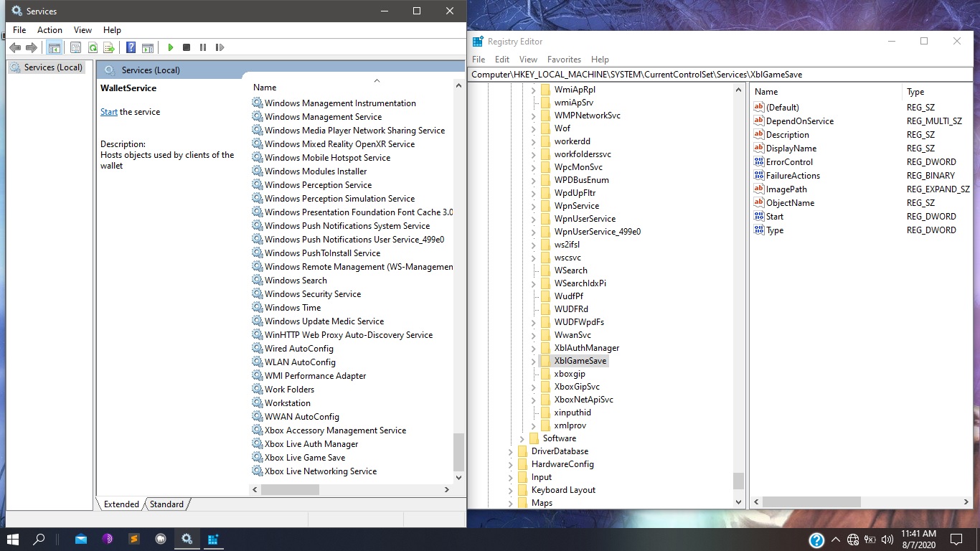Click Restart Service toolbar button

click(220, 47)
